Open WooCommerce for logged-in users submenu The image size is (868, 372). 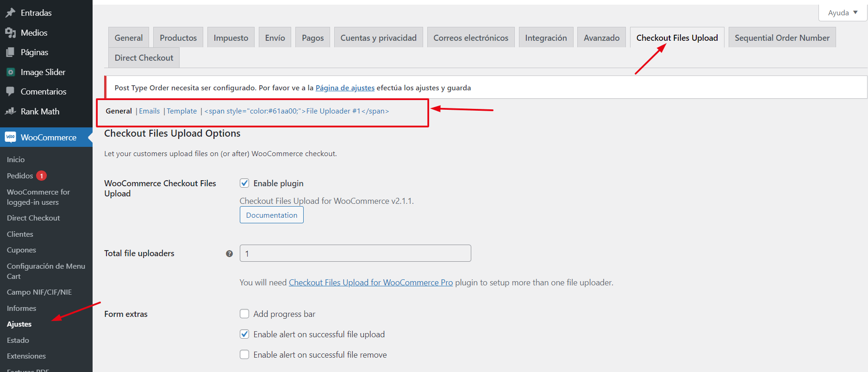click(x=38, y=197)
